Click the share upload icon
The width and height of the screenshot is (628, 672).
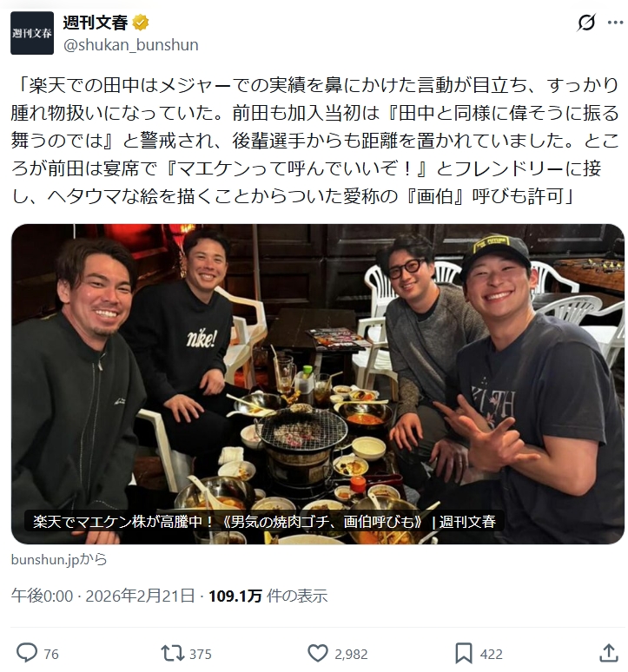(608, 653)
